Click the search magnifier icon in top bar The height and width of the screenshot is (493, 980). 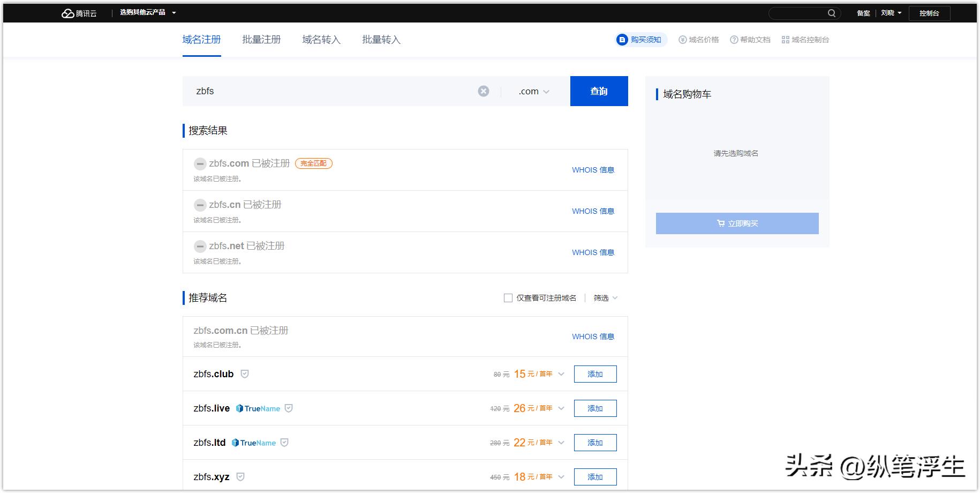point(832,13)
